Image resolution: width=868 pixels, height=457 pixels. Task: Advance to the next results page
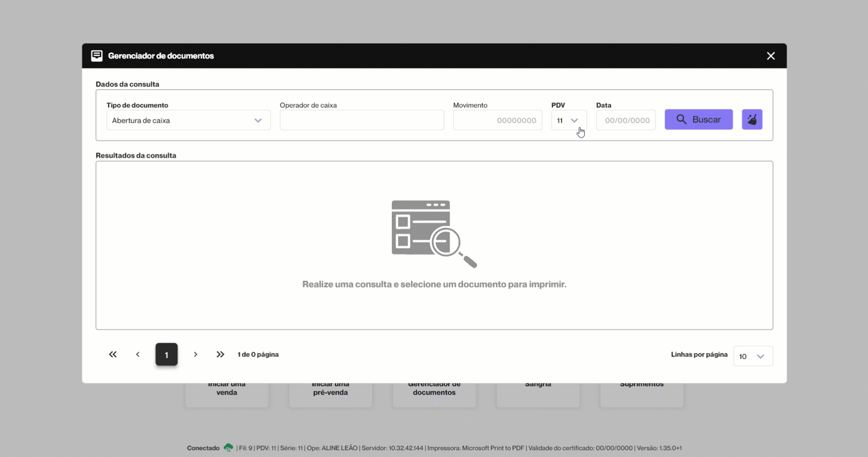coord(195,355)
